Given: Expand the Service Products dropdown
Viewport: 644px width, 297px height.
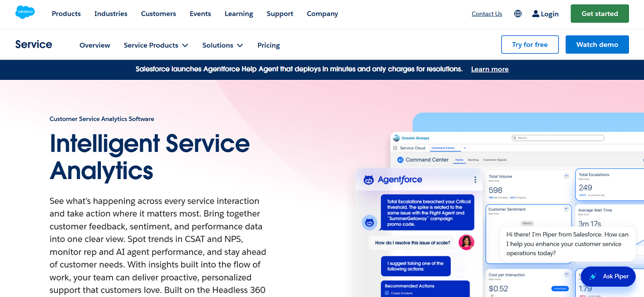Looking at the screenshot, I should coord(156,46).
